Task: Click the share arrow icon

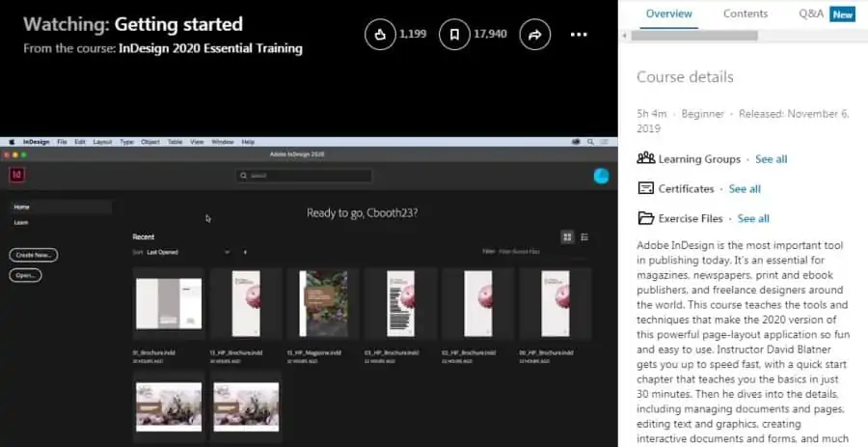Action: click(x=534, y=35)
